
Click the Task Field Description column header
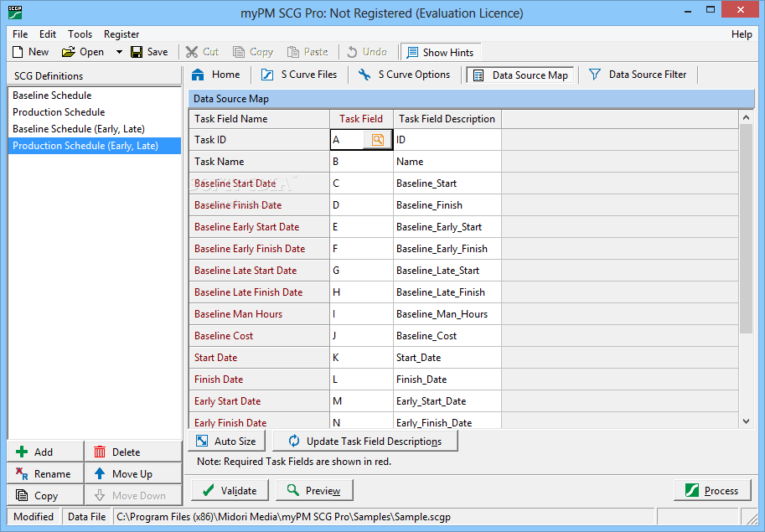coord(447,119)
